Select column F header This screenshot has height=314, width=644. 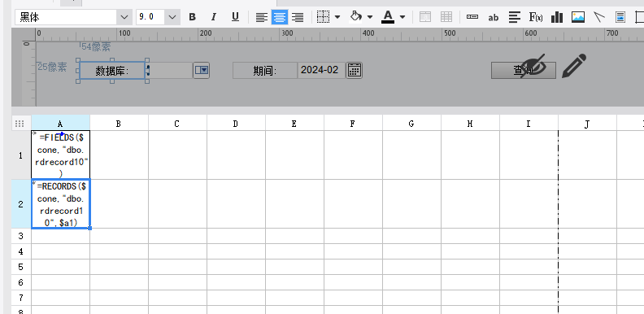353,124
